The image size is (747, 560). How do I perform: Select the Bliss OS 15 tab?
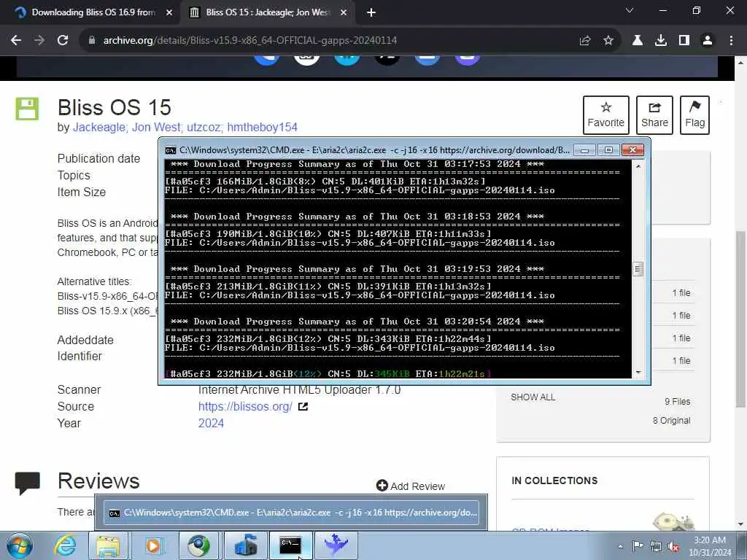coord(268,12)
